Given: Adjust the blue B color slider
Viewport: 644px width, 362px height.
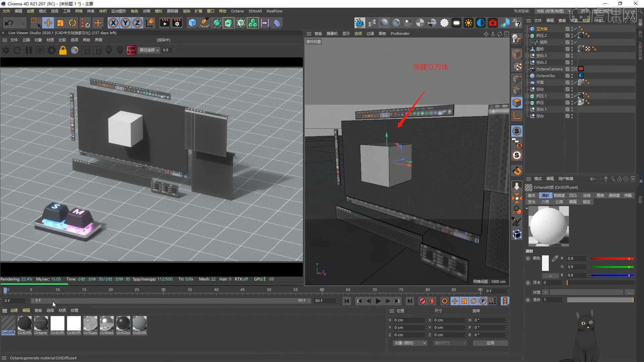Looking at the screenshot, I should point(612,275).
